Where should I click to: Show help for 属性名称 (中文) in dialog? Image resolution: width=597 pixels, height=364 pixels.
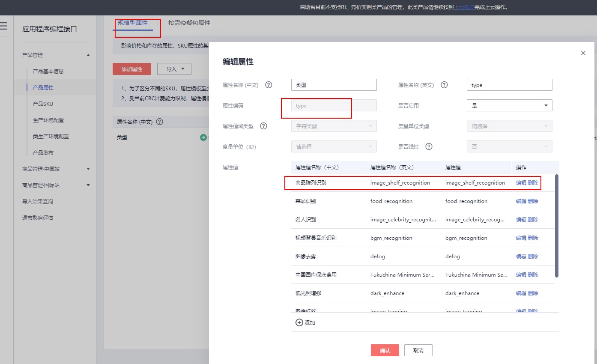click(269, 85)
